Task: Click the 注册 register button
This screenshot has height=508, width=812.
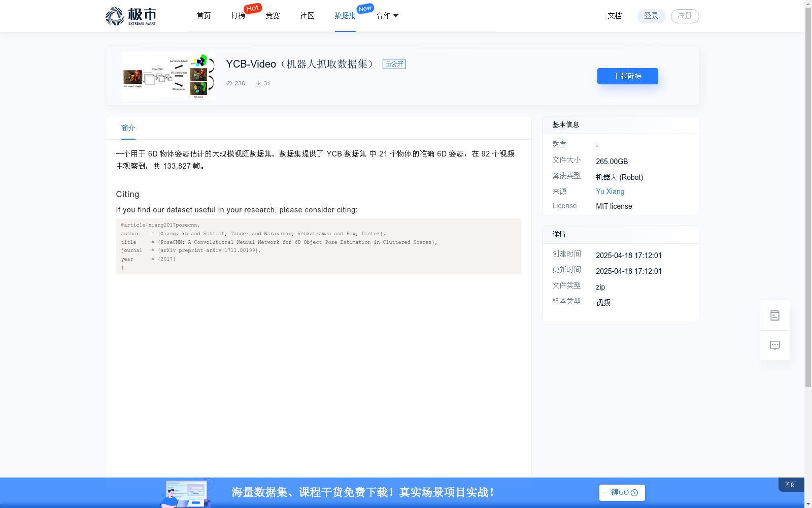Action: (685, 16)
